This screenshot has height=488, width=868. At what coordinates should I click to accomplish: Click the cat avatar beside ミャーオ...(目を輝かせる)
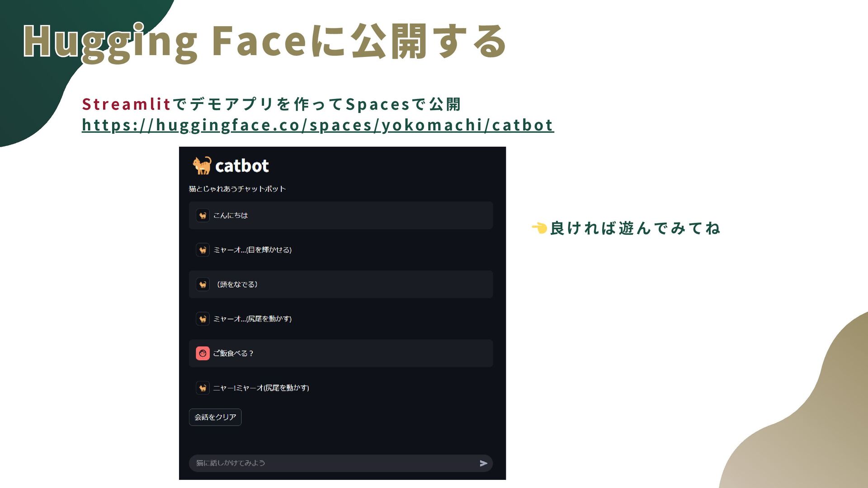point(203,250)
